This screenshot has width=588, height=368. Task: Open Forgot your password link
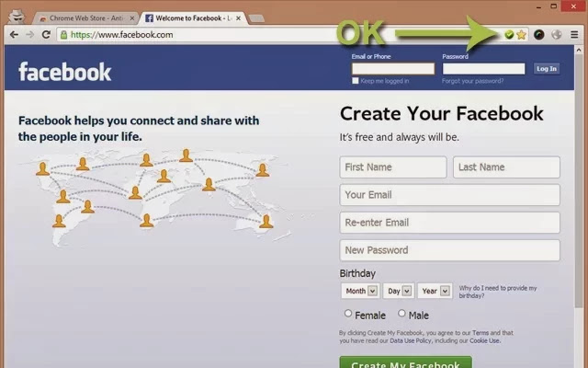(472, 81)
